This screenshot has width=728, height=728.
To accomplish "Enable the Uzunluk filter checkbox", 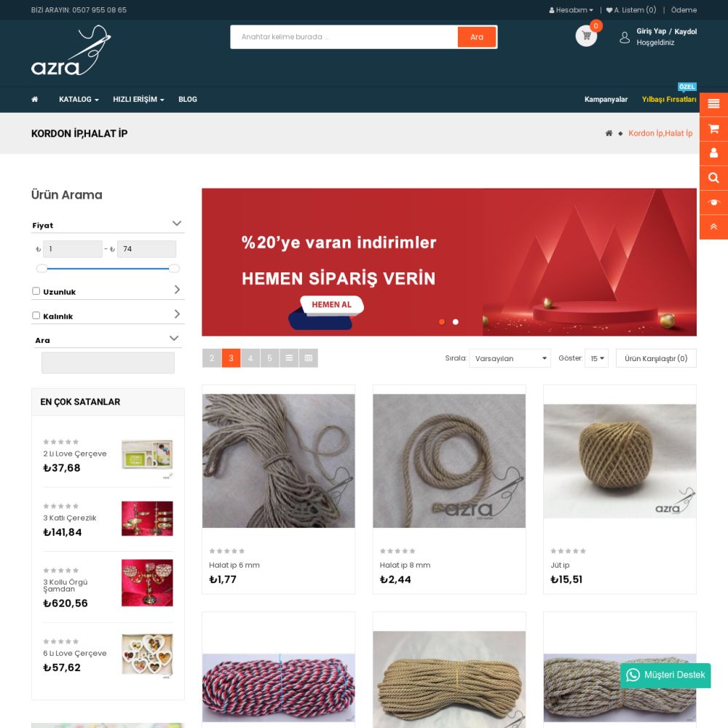I will pos(36,291).
